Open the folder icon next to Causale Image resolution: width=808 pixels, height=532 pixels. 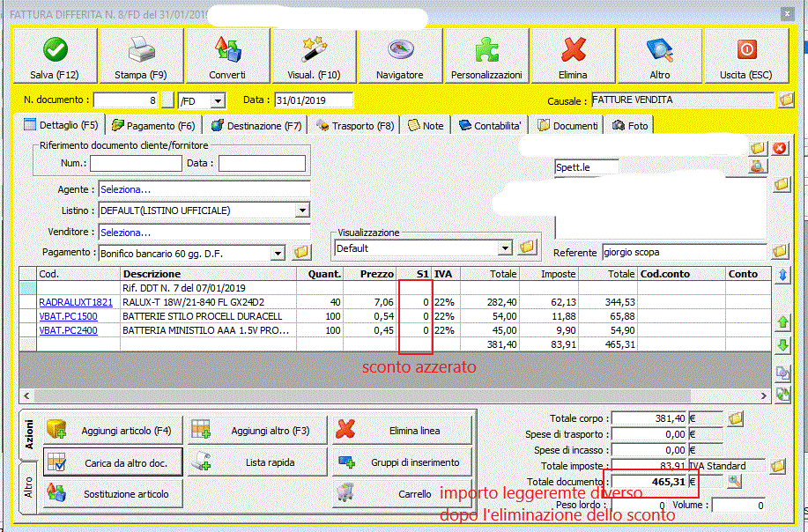[786, 100]
